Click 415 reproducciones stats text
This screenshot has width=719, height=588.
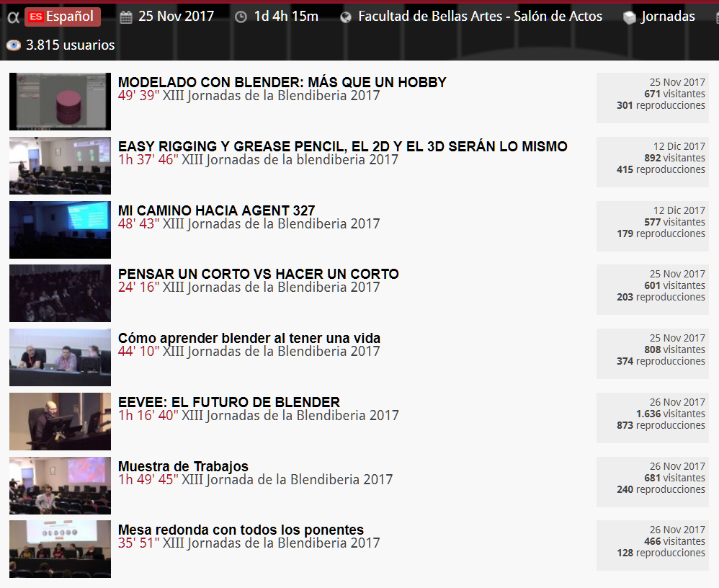pos(661,169)
